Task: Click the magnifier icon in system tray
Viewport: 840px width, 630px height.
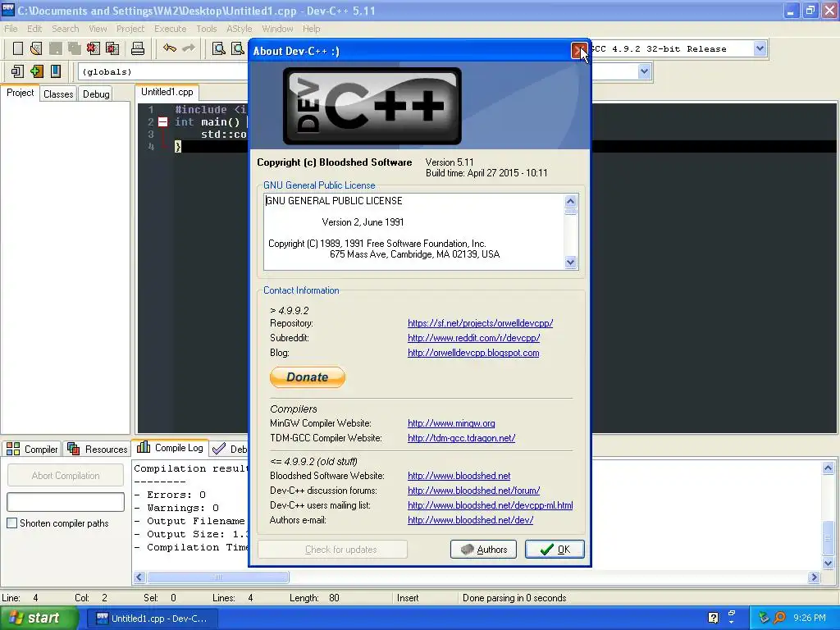Action: click(x=780, y=618)
